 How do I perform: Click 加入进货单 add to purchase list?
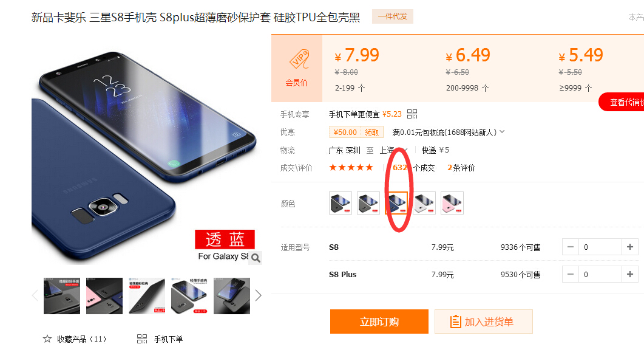483,322
